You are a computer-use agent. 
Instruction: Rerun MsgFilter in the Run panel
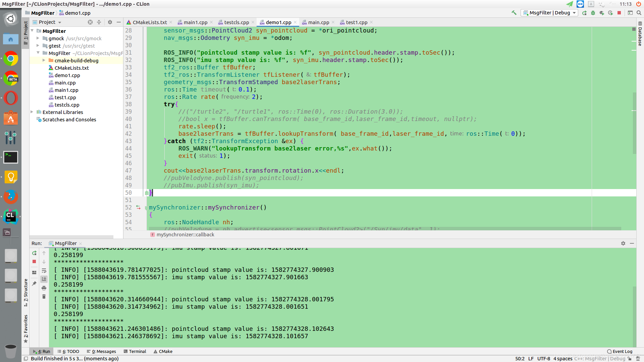click(x=34, y=253)
